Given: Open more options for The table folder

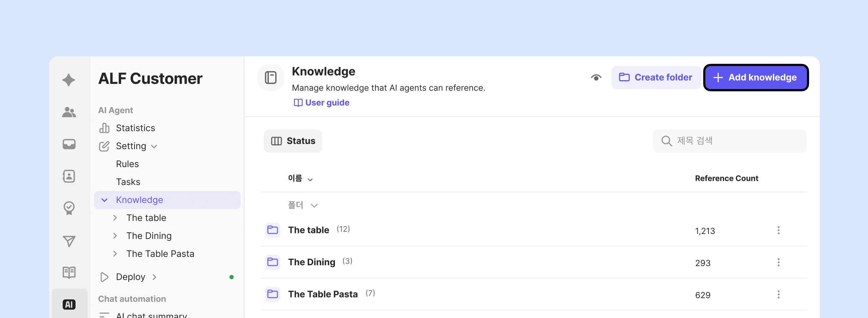Looking at the screenshot, I should click(x=778, y=231).
